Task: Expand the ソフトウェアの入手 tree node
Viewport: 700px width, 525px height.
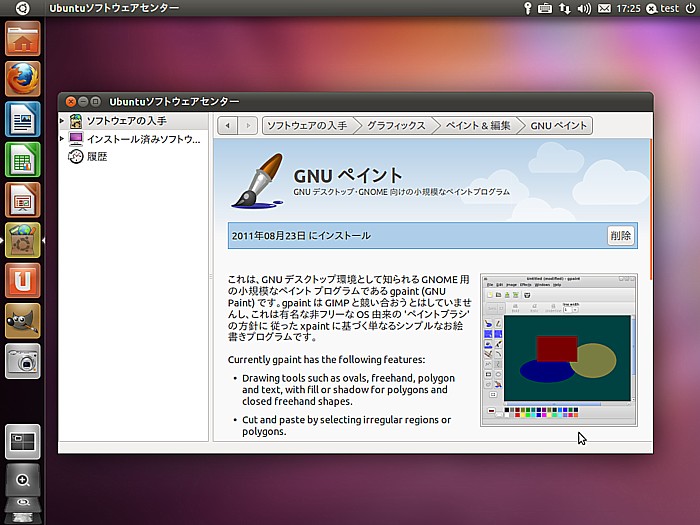Action: (62, 121)
